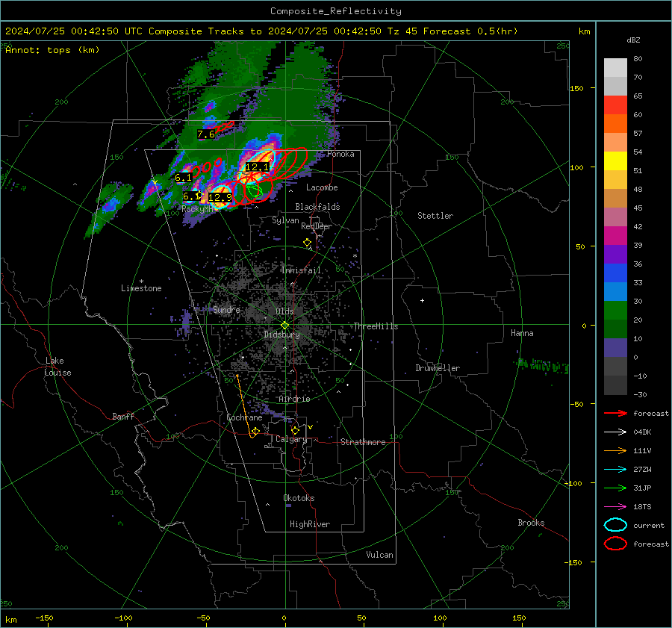Click the Drumheller town label
The image size is (672, 628).
coord(438,368)
